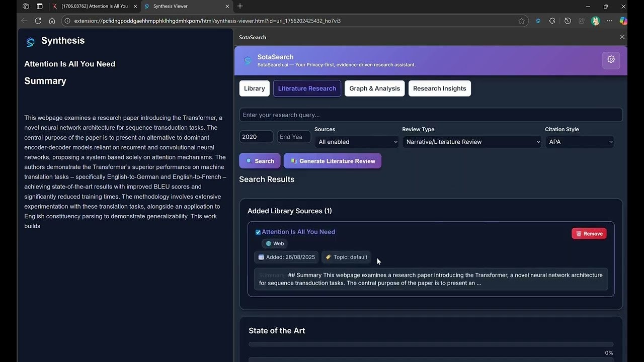
Task: Open the SotaSearch settings gear
Action: pos(611,59)
